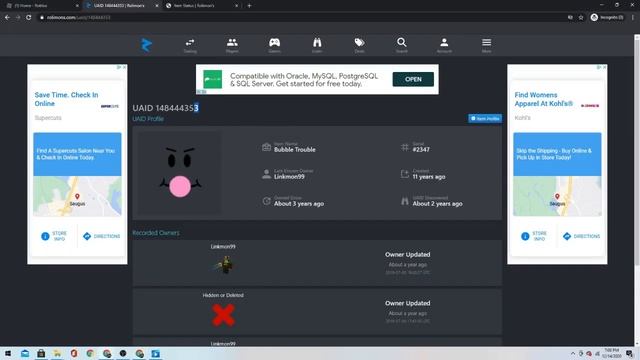Screen dimensions: 640x360
Task: Open the Search magnifier icon
Action: click(402, 45)
